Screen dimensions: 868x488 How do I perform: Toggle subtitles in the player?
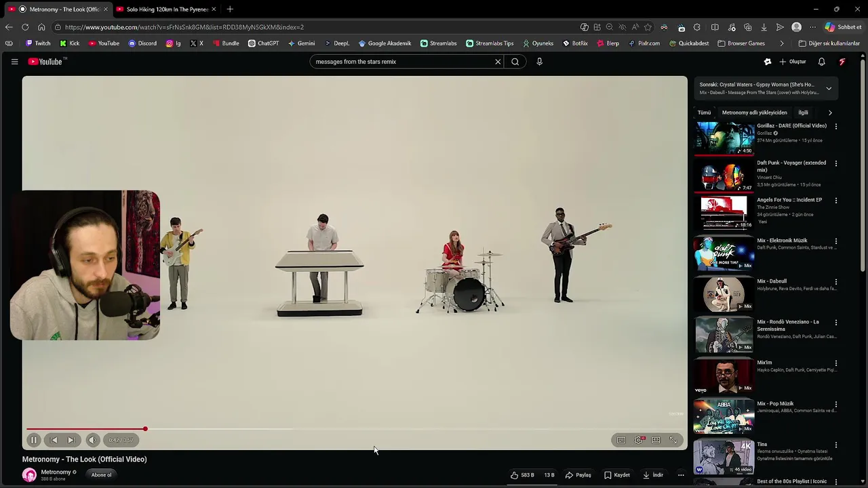coord(621,440)
